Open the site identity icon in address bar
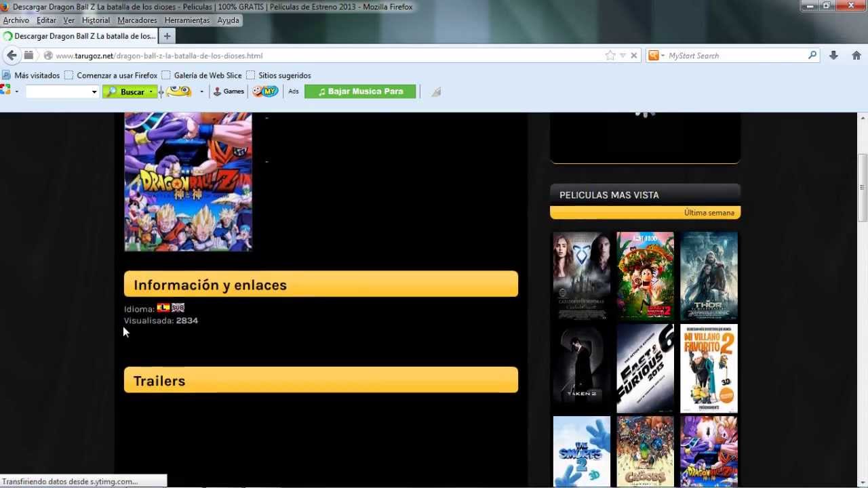This screenshot has height=488, width=868. click(x=47, y=56)
